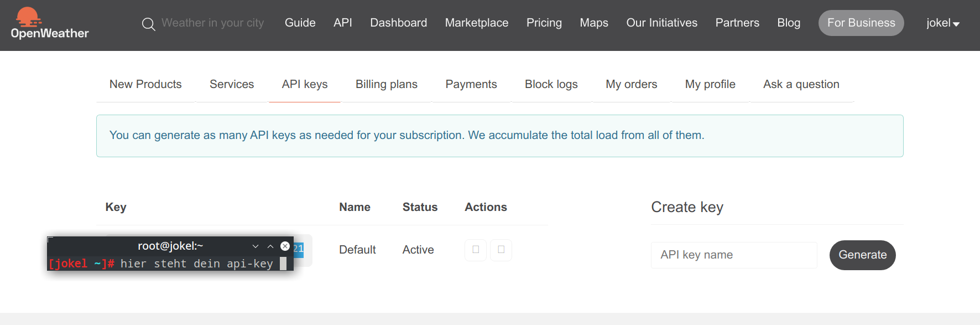Open the jokel user dropdown menu
This screenshot has width=980, height=325.
[943, 23]
